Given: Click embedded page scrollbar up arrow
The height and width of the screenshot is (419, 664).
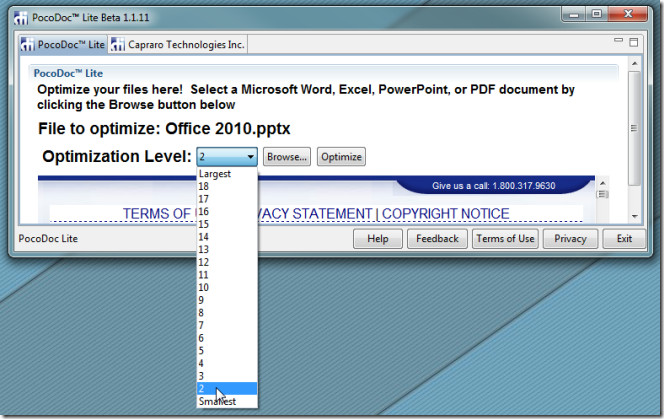Looking at the screenshot, I should [602, 183].
